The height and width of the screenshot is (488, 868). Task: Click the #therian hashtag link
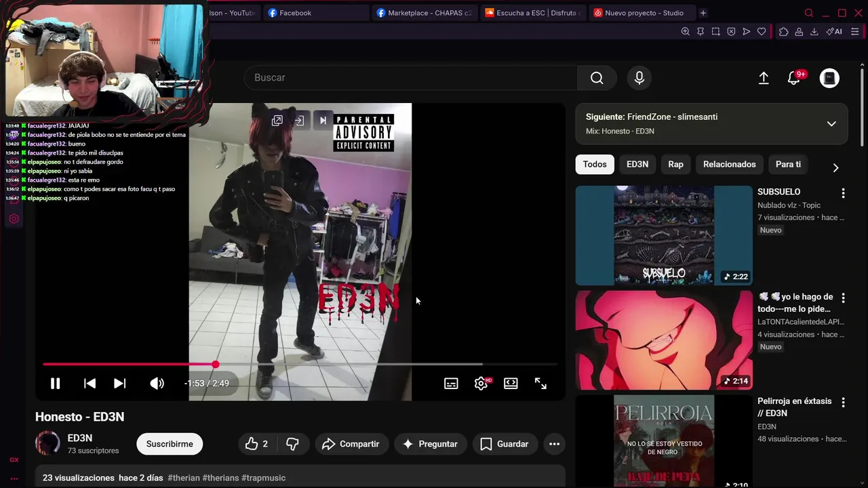(184, 478)
